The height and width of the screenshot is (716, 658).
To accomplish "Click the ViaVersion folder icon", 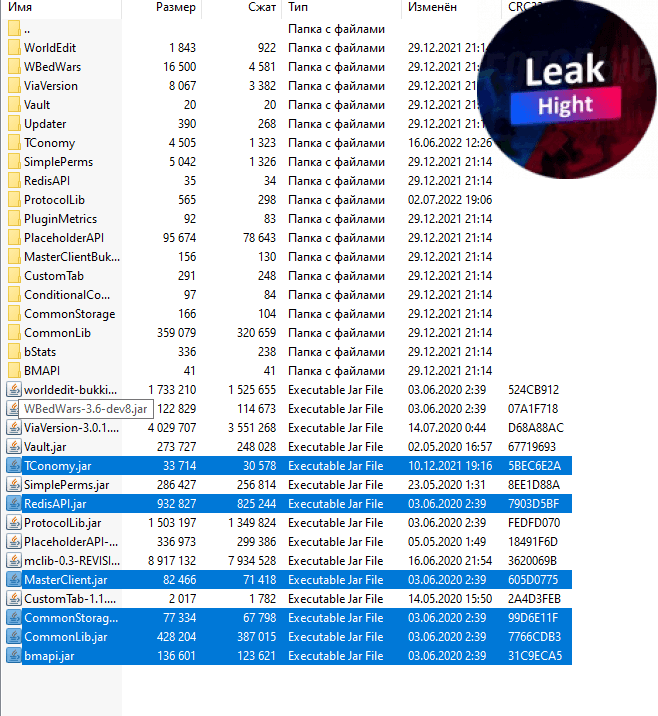I will tap(15, 86).
